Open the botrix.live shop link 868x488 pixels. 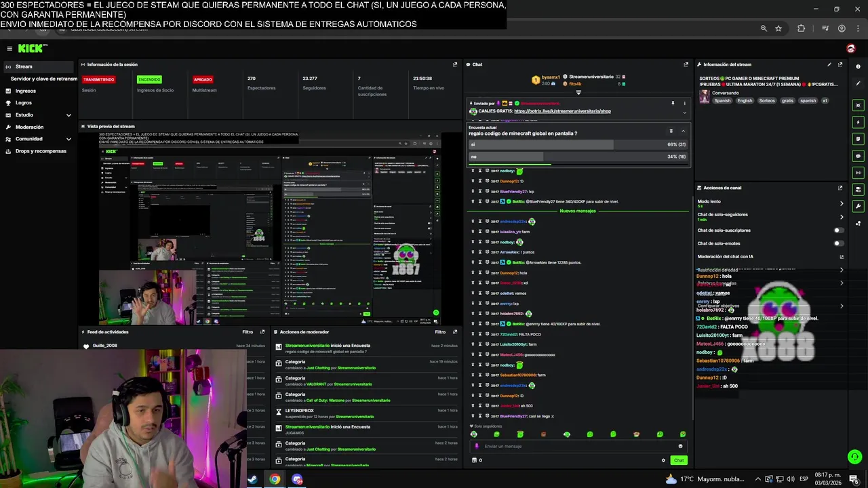562,111
